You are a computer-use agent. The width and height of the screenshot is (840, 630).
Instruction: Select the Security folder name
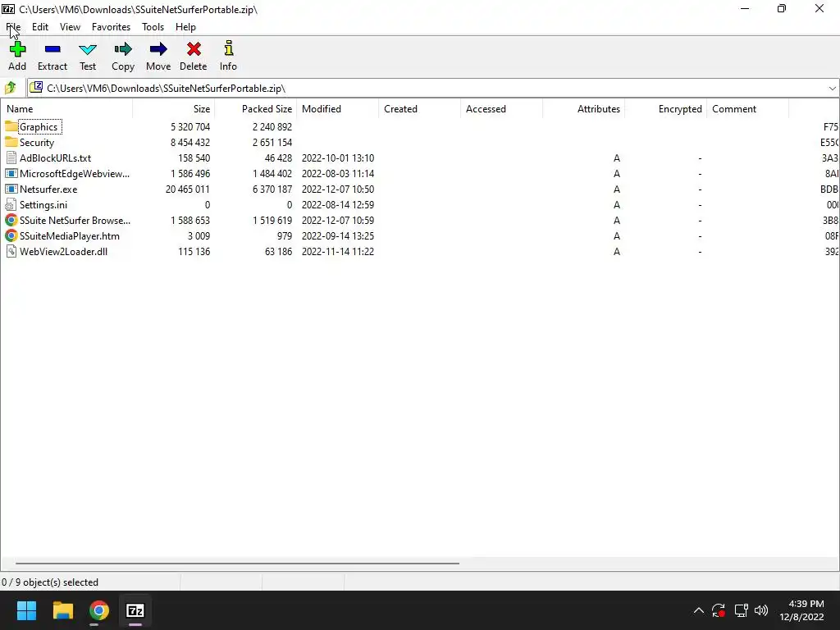pyautogui.click(x=37, y=143)
